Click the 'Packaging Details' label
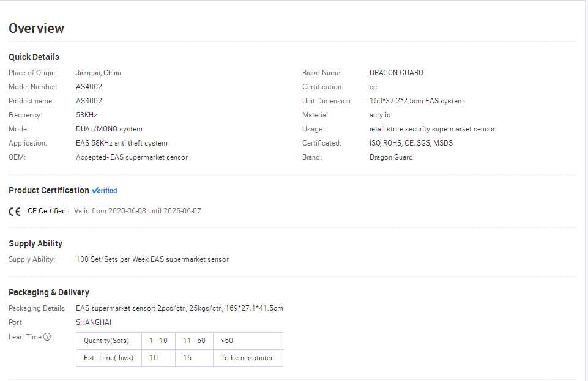 pyautogui.click(x=37, y=308)
